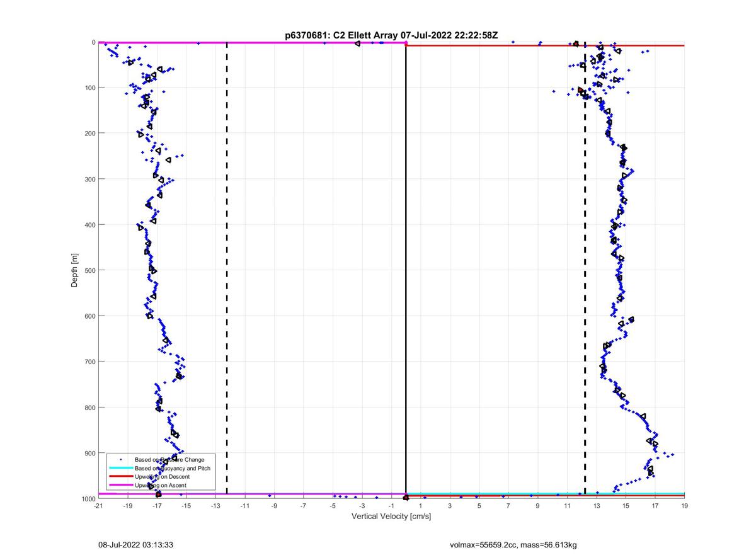Viewport: 756px width, 560px height.
Task: Click the red line sample in the legend
Action: click(120, 477)
